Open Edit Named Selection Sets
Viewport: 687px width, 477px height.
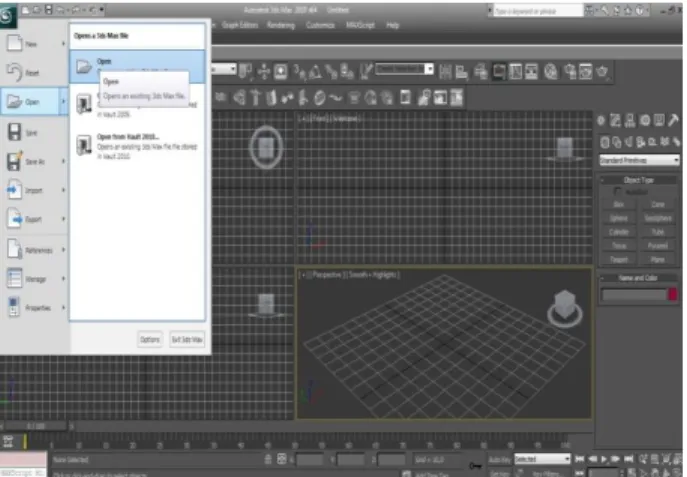pyautogui.click(x=366, y=71)
